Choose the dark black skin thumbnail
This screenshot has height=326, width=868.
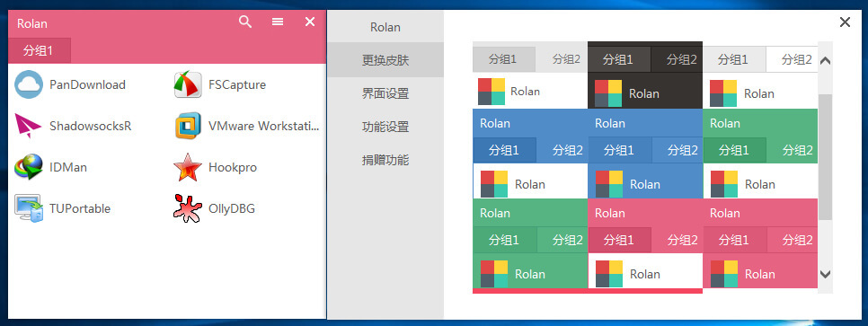click(645, 75)
